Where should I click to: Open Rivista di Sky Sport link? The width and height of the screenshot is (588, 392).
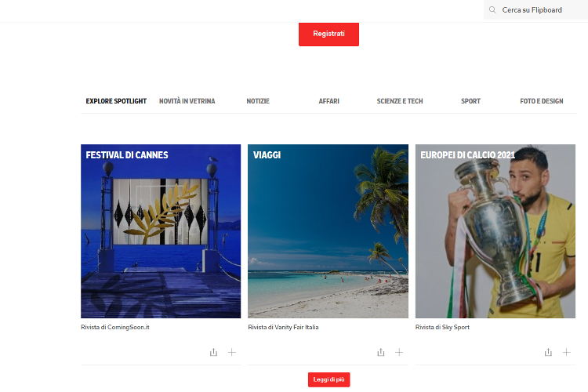442,327
